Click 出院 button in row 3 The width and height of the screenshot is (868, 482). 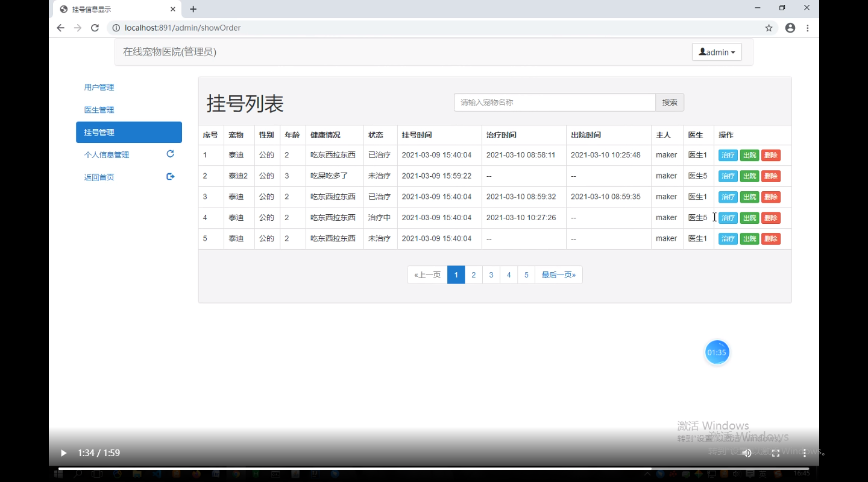click(x=749, y=197)
